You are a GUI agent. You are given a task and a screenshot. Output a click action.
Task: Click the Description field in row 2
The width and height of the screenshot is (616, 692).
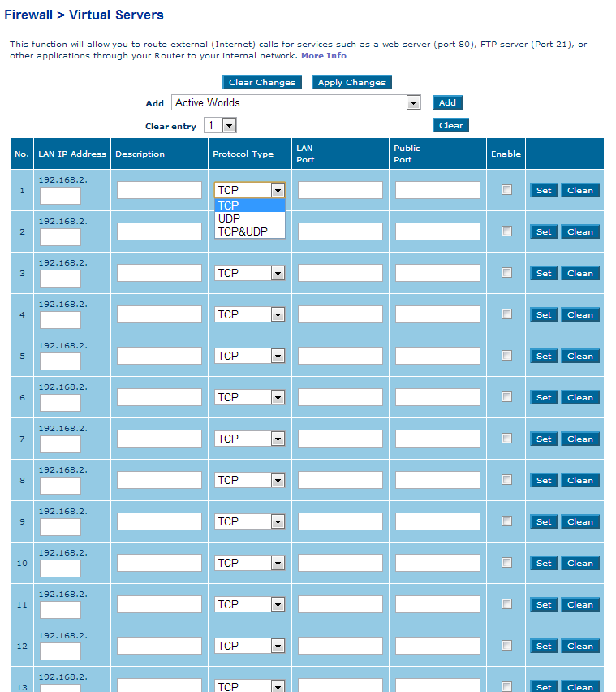click(x=159, y=231)
